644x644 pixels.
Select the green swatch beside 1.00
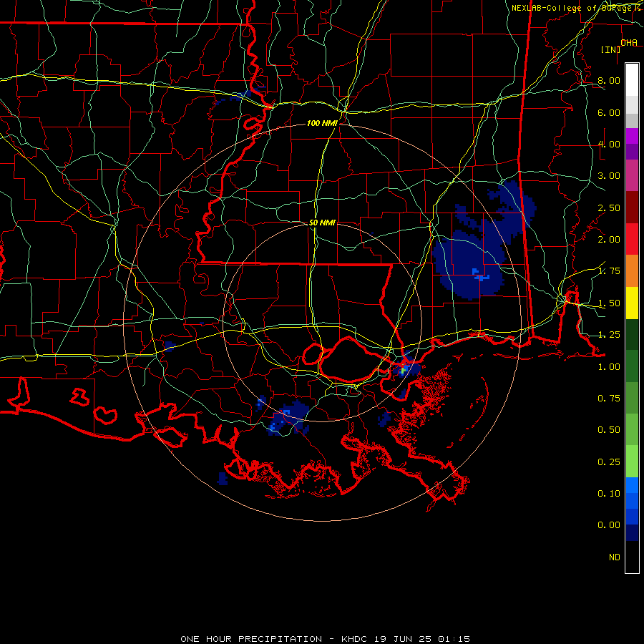632,366
